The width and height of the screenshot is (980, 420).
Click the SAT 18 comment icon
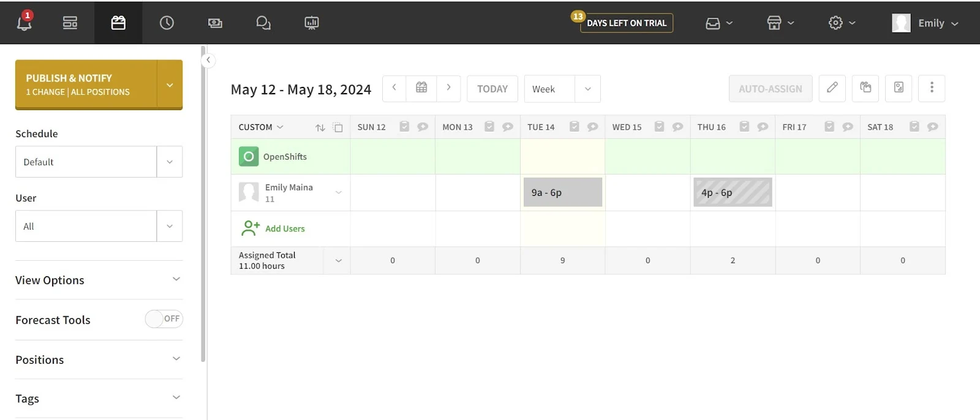[933, 127]
